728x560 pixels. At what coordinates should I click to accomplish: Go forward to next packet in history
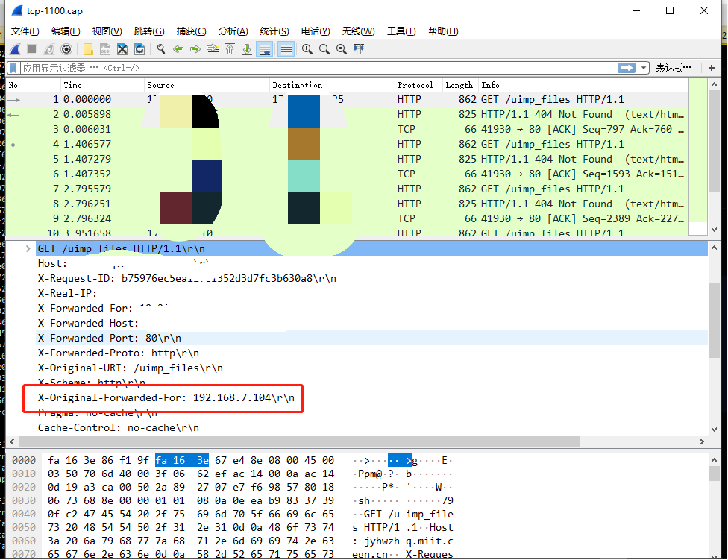[195, 49]
